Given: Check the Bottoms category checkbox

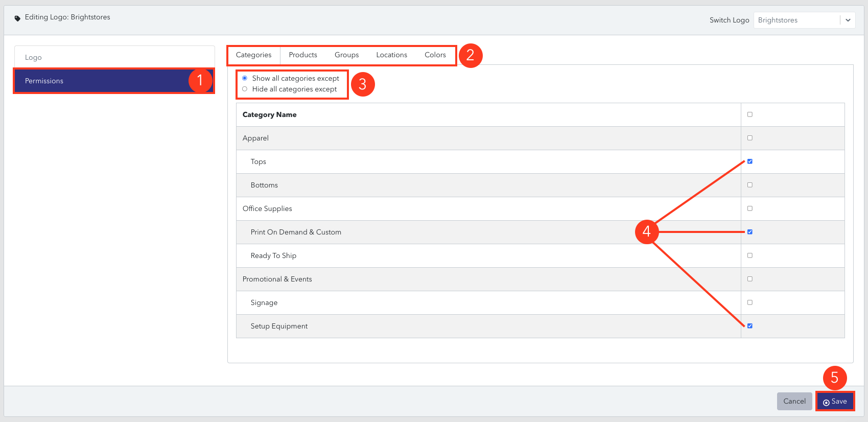Looking at the screenshot, I should [750, 185].
